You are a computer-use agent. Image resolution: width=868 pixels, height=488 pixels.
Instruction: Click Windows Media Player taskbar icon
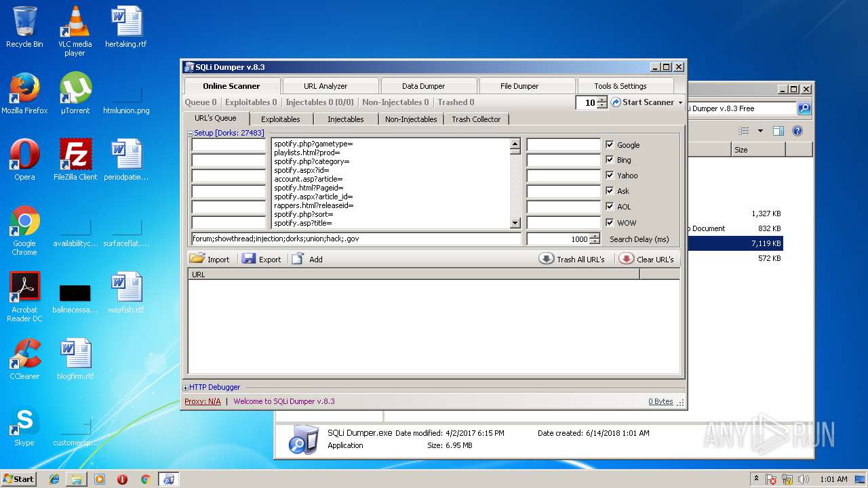(x=100, y=479)
